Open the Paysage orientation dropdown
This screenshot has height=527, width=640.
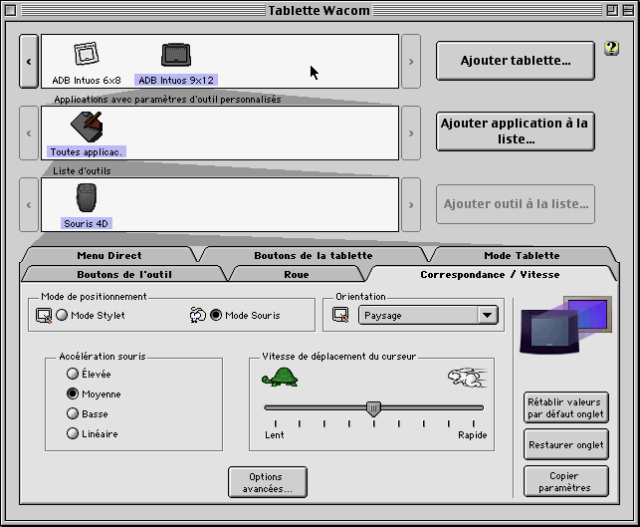click(x=428, y=316)
